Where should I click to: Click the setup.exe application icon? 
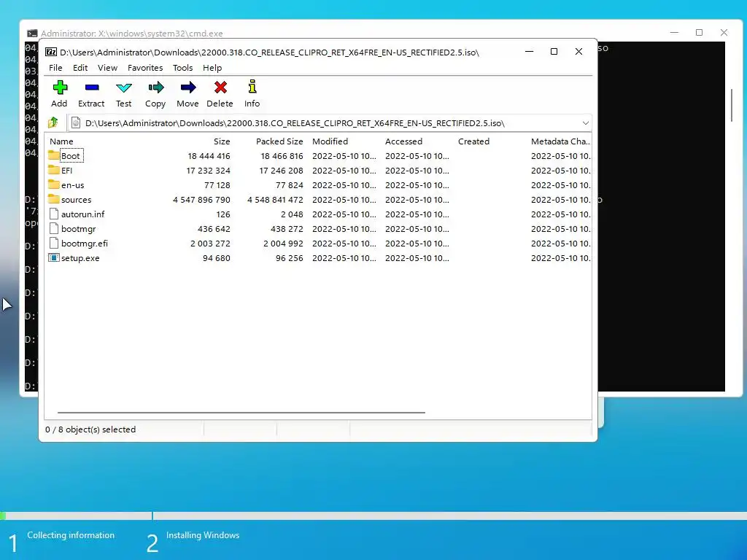pyautogui.click(x=54, y=258)
